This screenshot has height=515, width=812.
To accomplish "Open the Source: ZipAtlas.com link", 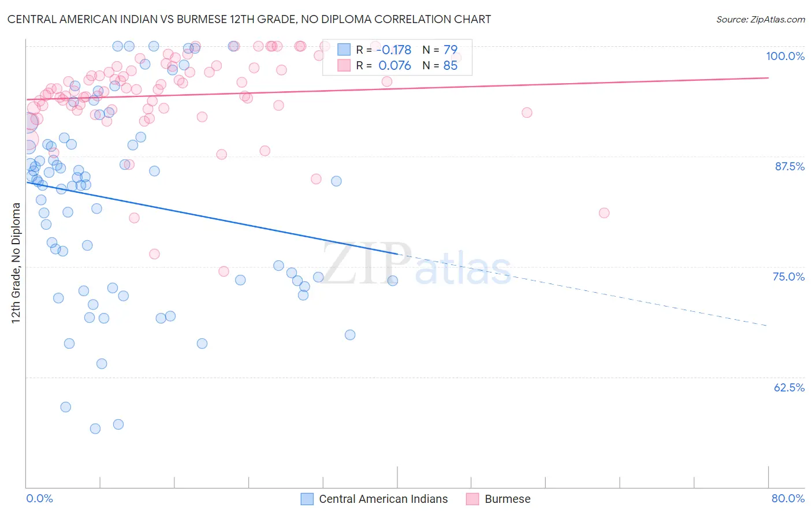I will tap(761, 19).
